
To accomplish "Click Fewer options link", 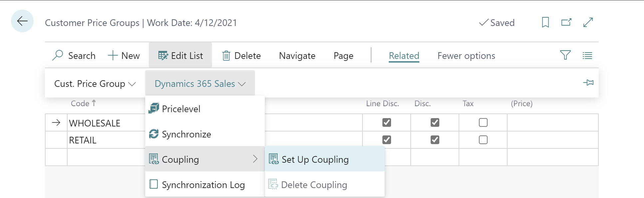I will [466, 56].
